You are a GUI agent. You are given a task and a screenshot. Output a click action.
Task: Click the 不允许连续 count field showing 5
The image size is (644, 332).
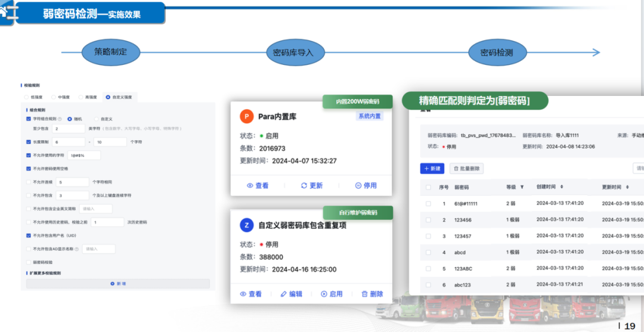[x=73, y=182]
